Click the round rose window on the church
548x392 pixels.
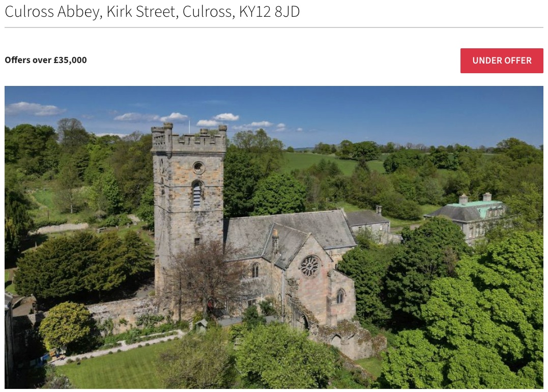coord(310,266)
